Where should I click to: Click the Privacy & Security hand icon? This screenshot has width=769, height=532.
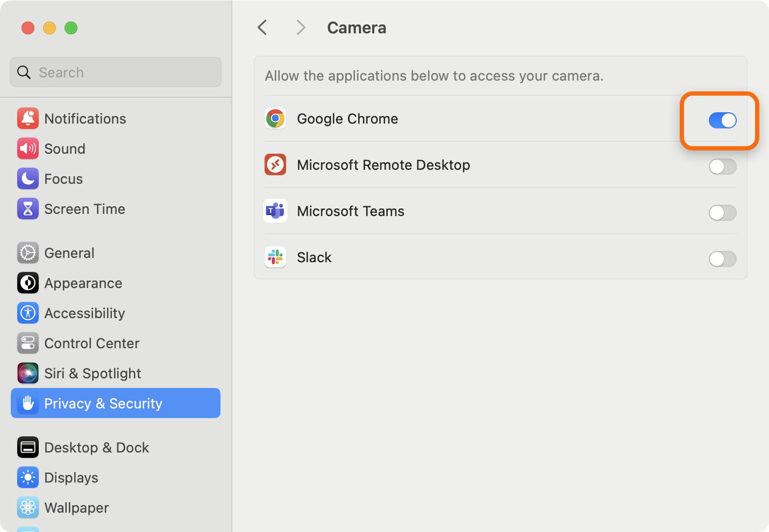point(28,404)
